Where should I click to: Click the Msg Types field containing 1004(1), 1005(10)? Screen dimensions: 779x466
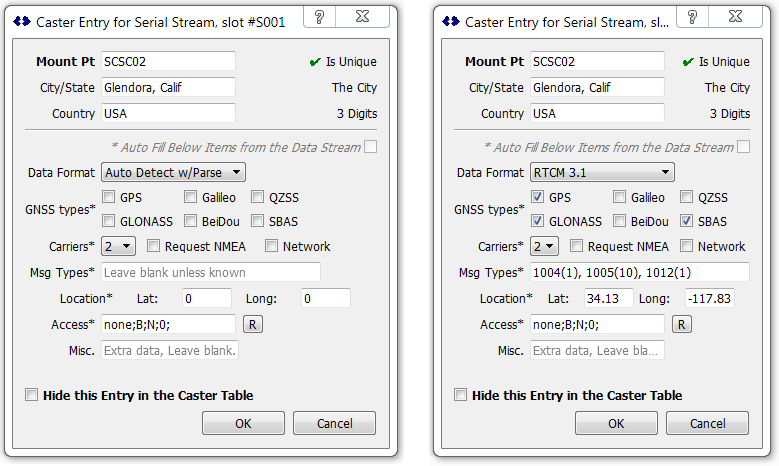[639, 272]
